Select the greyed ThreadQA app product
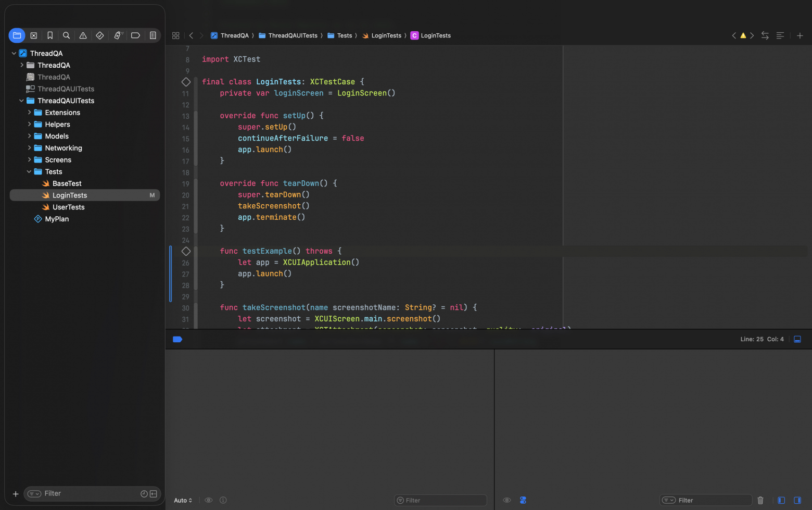This screenshot has width=812, height=510. (54, 77)
